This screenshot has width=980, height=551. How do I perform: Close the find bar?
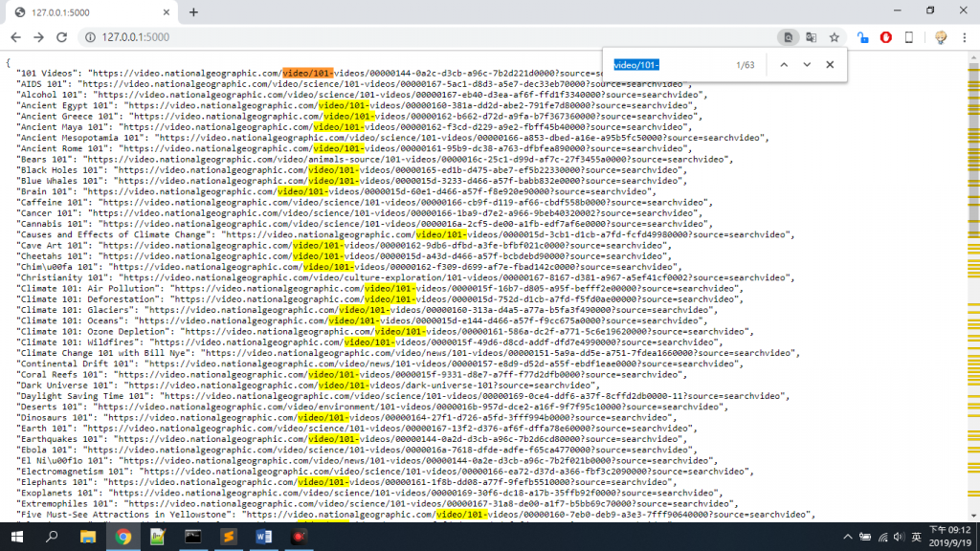pos(830,65)
